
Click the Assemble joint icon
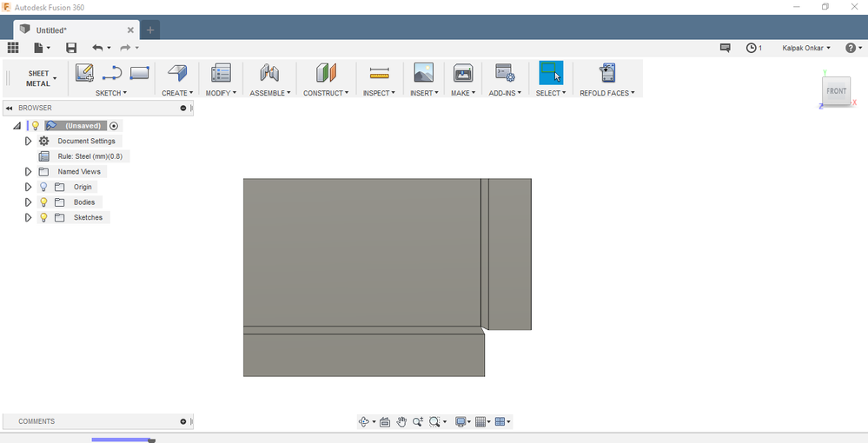(x=269, y=73)
